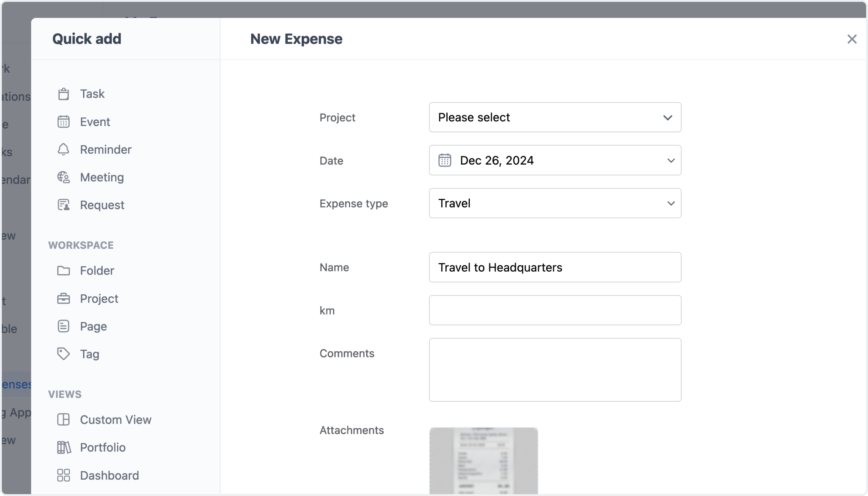The width and height of the screenshot is (868, 496).
Task: Click the Folder icon in Workspace
Action: [x=63, y=271]
